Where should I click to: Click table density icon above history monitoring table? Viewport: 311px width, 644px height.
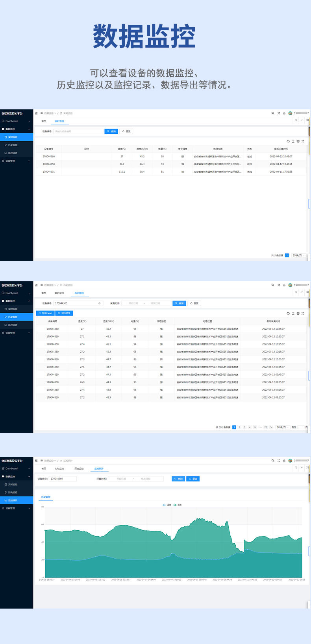293,314
